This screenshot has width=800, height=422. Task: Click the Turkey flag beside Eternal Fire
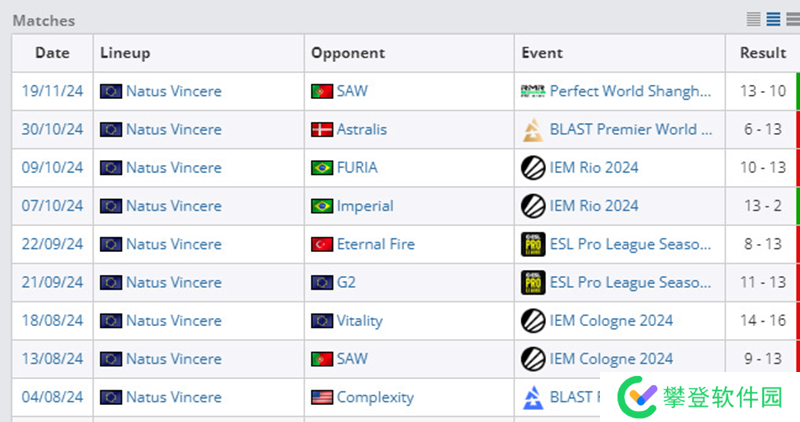click(321, 244)
